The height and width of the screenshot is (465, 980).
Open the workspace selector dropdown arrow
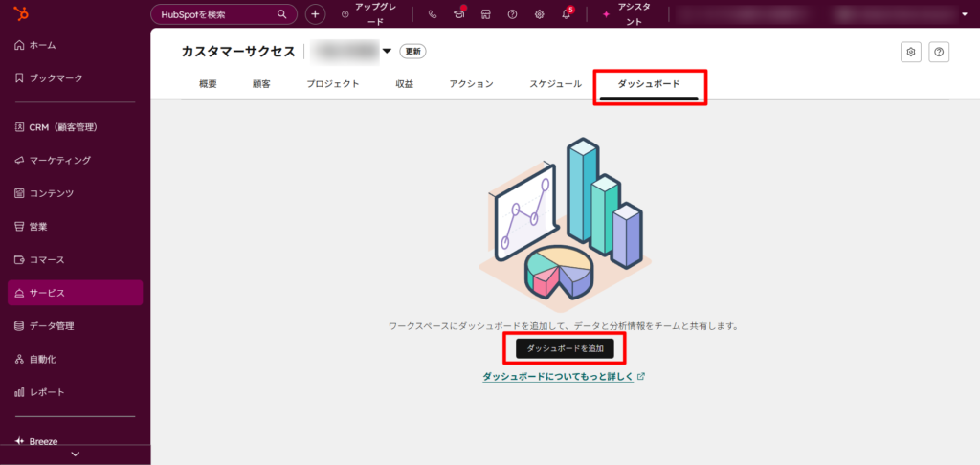point(387,52)
